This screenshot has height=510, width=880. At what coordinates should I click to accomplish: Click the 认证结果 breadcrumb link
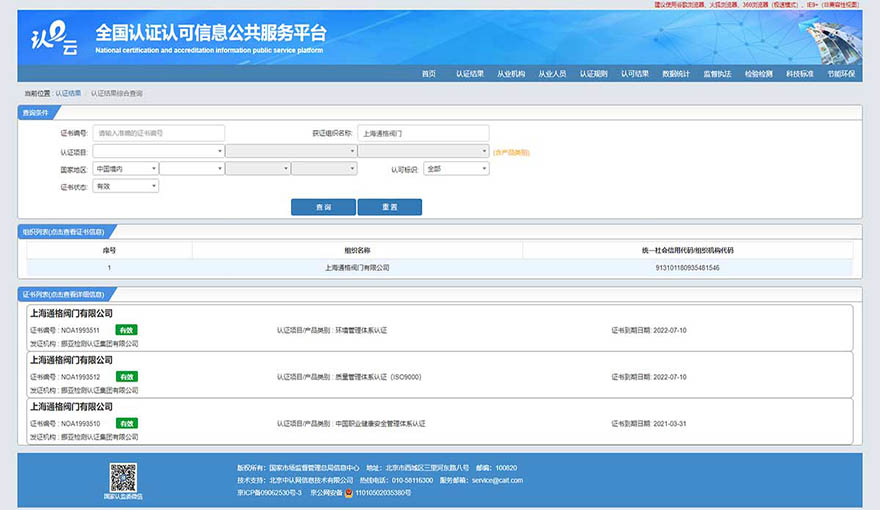point(68,93)
